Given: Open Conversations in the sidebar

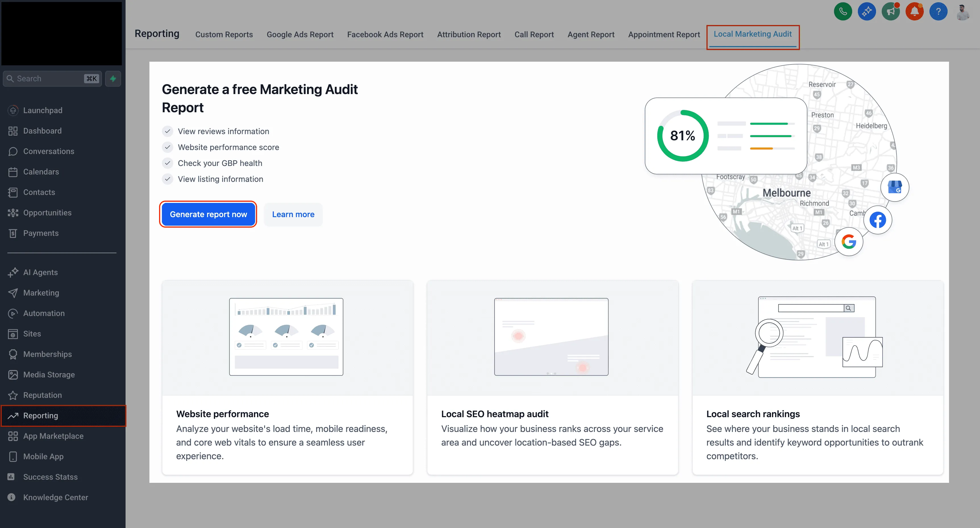Looking at the screenshot, I should point(49,151).
